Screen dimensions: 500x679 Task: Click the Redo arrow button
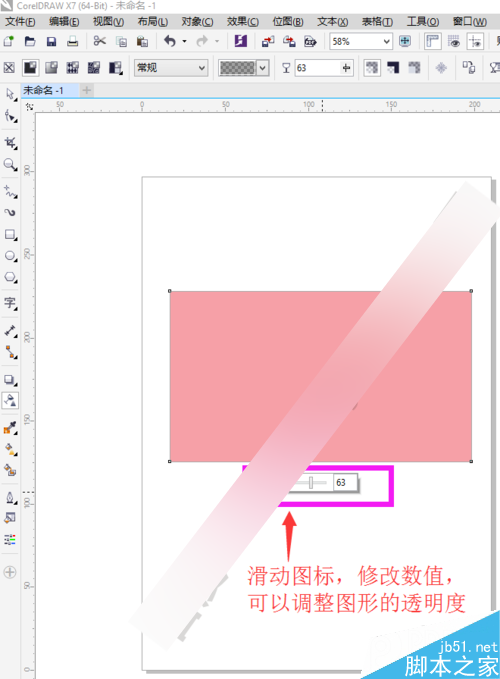[202, 42]
